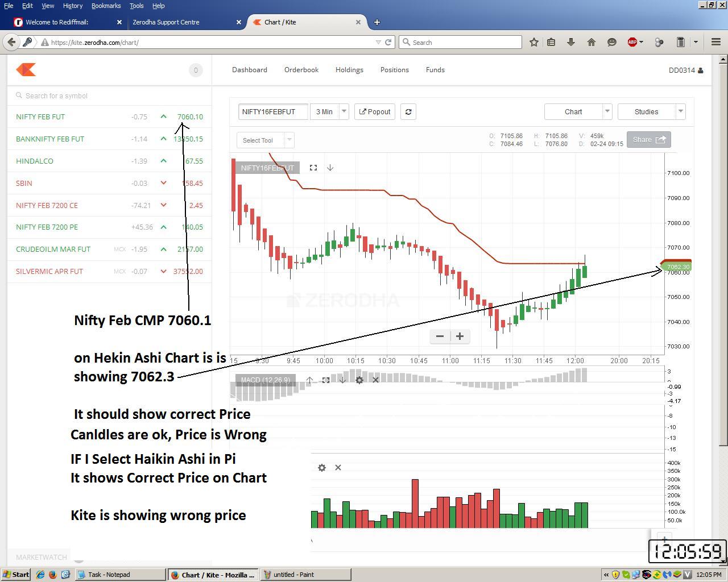Image resolution: width=728 pixels, height=582 pixels.
Task: Select HINDALCO in the marketwatch list
Action: 109,161
